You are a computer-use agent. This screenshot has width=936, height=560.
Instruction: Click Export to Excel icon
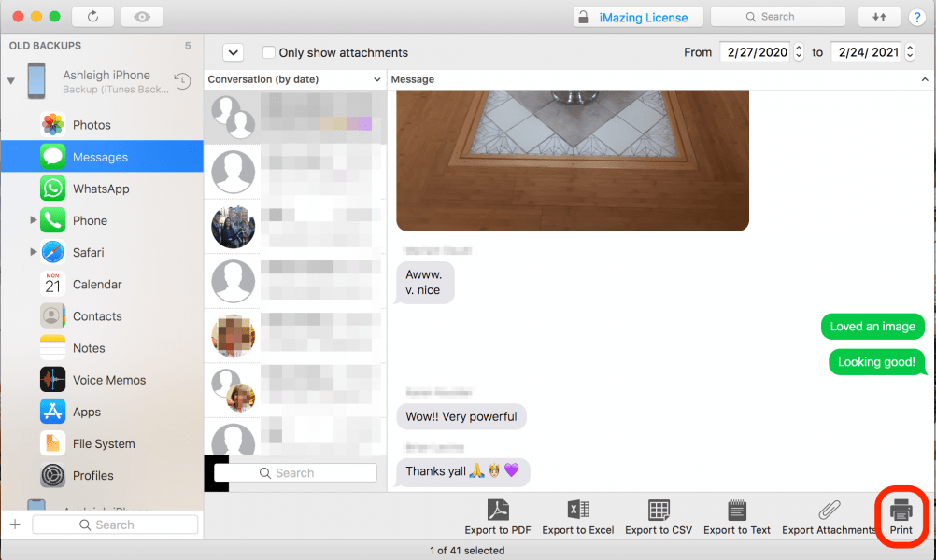tap(577, 511)
